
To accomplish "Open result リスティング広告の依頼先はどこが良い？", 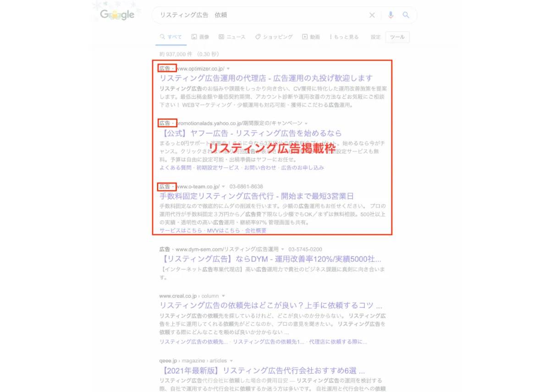I will click(x=271, y=306).
